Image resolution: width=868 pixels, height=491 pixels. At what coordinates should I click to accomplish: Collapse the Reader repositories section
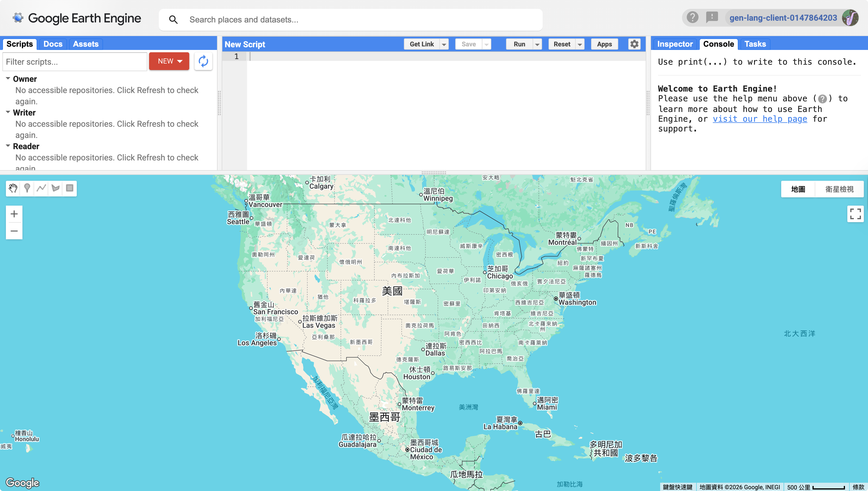8,146
